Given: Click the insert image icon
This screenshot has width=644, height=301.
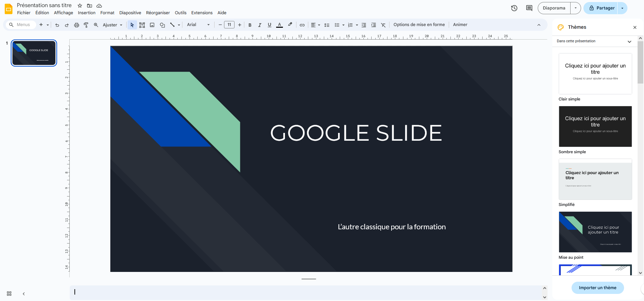Looking at the screenshot, I should (x=152, y=25).
